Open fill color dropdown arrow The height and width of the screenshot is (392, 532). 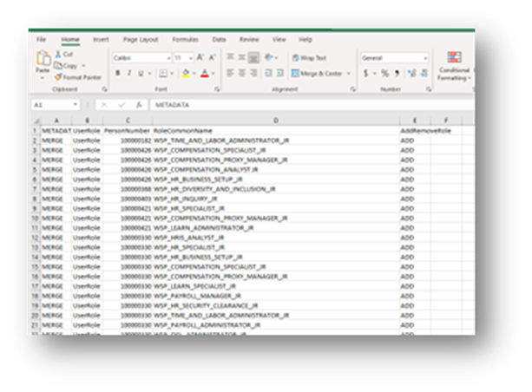point(194,73)
